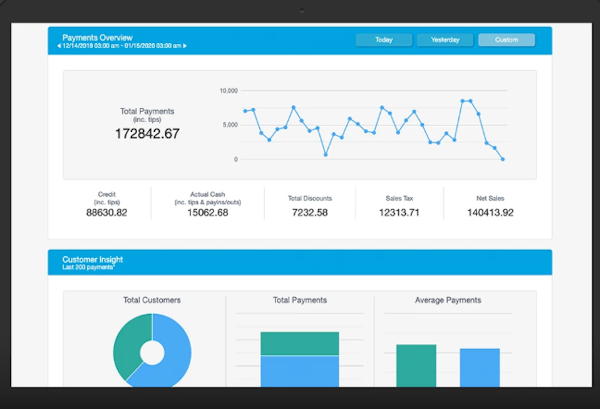Screen dimensions: 600x409
Task: Click the green part of Total Payments bar
Action: pyautogui.click(x=300, y=343)
